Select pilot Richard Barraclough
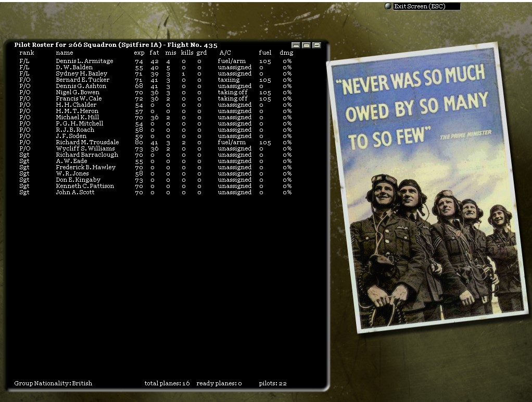Image resolution: width=532 pixels, height=402 pixels. (87, 155)
